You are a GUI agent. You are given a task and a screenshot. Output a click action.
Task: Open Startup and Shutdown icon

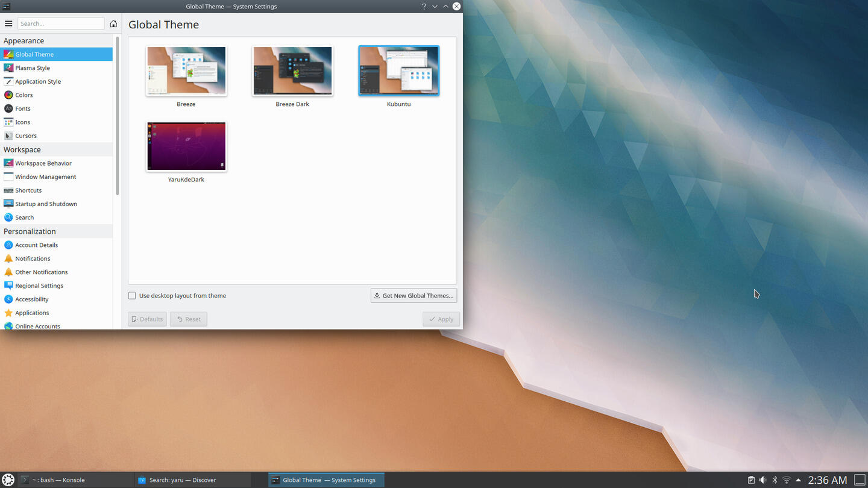(8, 204)
